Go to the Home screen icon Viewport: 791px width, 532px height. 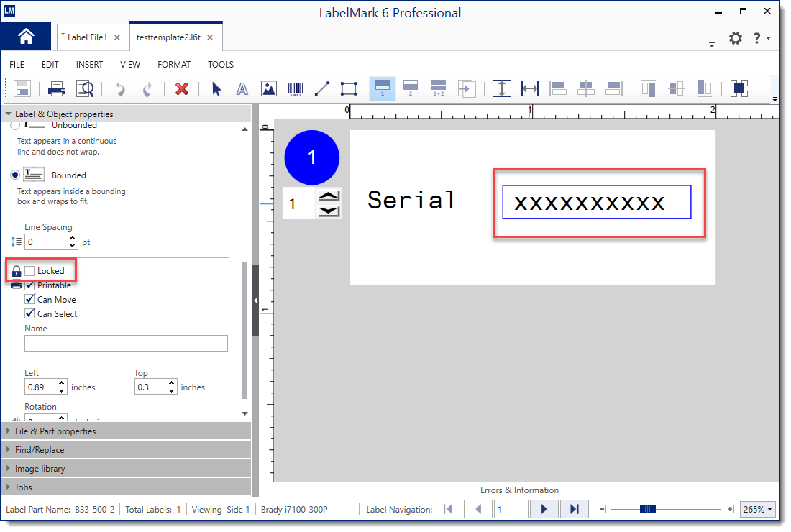pyautogui.click(x=26, y=37)
